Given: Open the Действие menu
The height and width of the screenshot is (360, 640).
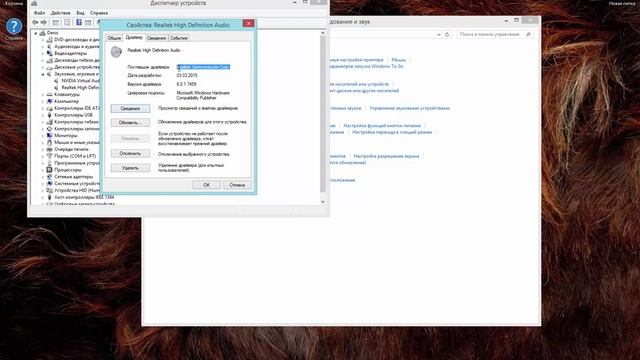Looking at the screenshot, I should tap(60, 13).
